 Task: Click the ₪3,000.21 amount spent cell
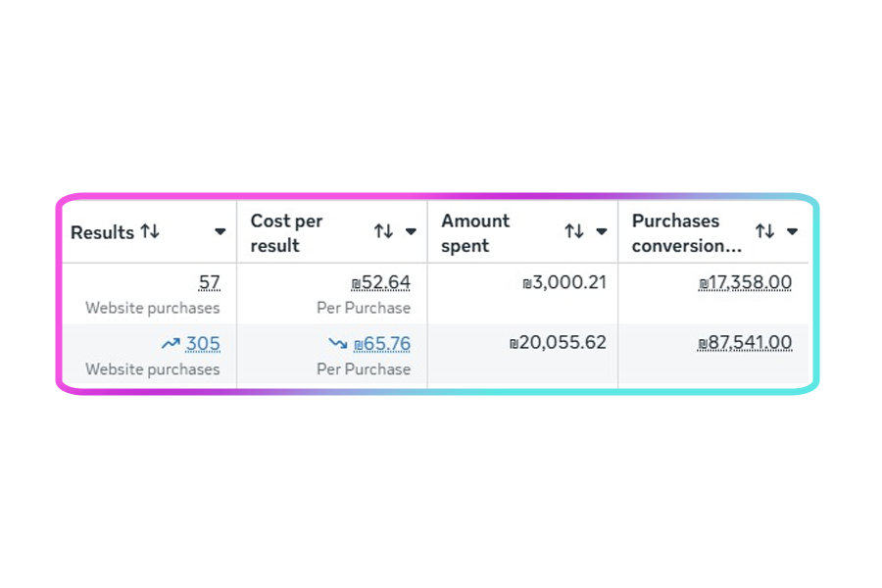[564, 283]
